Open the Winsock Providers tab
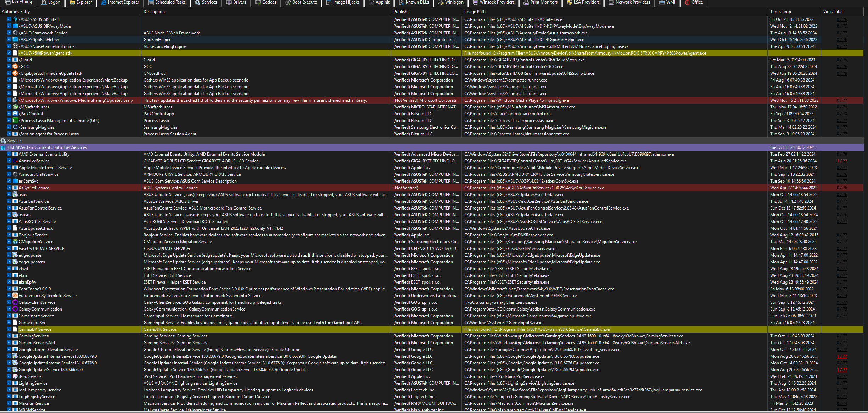Viewport: 868px width, 413px height. [x=493, y=2]
